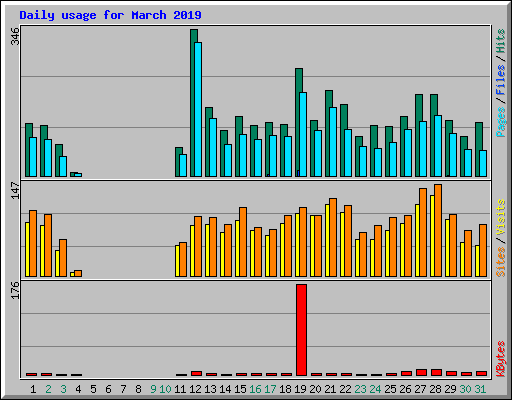Click day label '1' on x-axis
This screenshot has width=512, height=400.
pyautogui.click(x=33, y=389)
